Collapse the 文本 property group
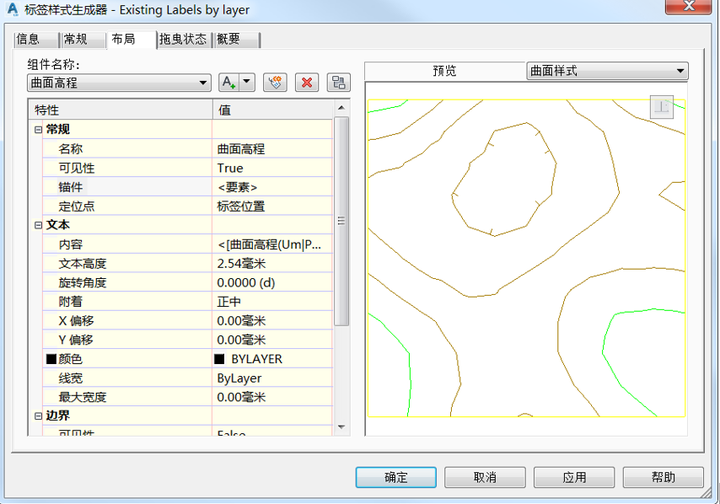720x504 pixels. [x=38, y=225]
